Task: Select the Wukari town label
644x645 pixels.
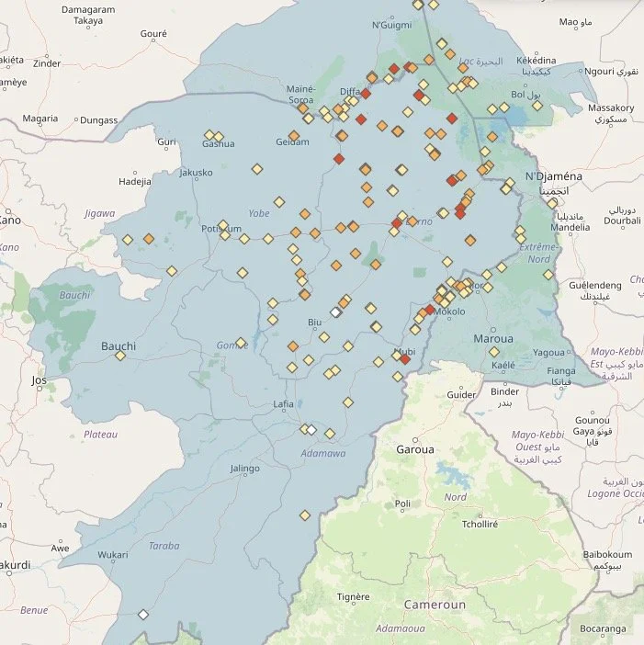Action: [x=113, y=555]
